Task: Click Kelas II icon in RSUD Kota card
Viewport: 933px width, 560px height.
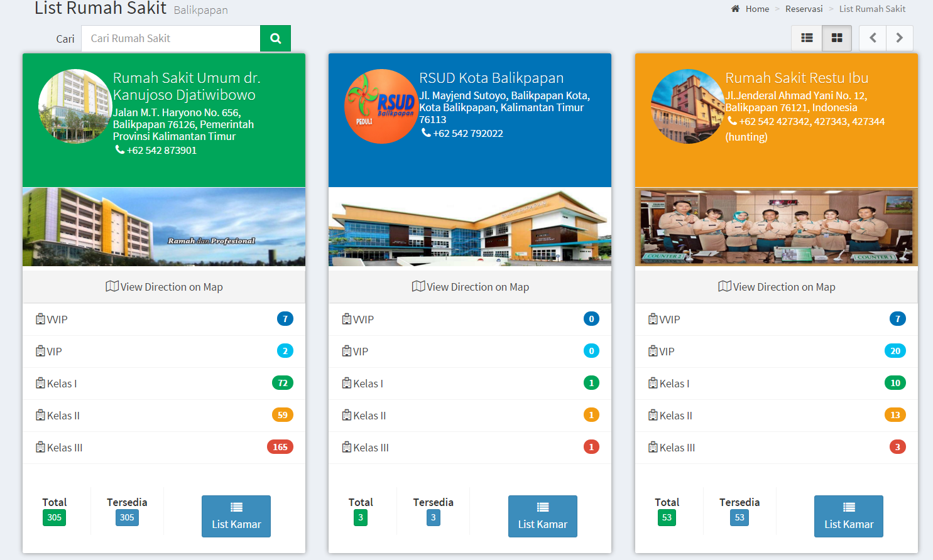Action: (x=347, y=415)
